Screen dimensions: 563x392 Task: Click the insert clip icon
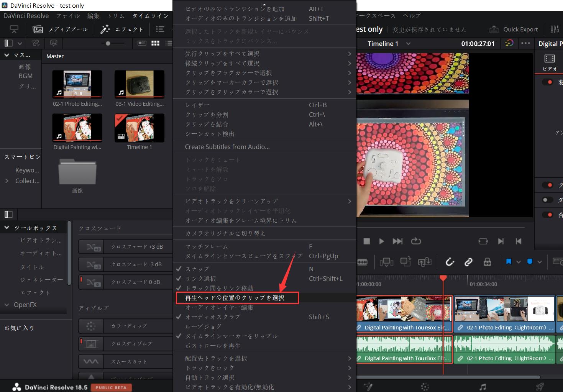pyautogui.click(x=386, y=262)
